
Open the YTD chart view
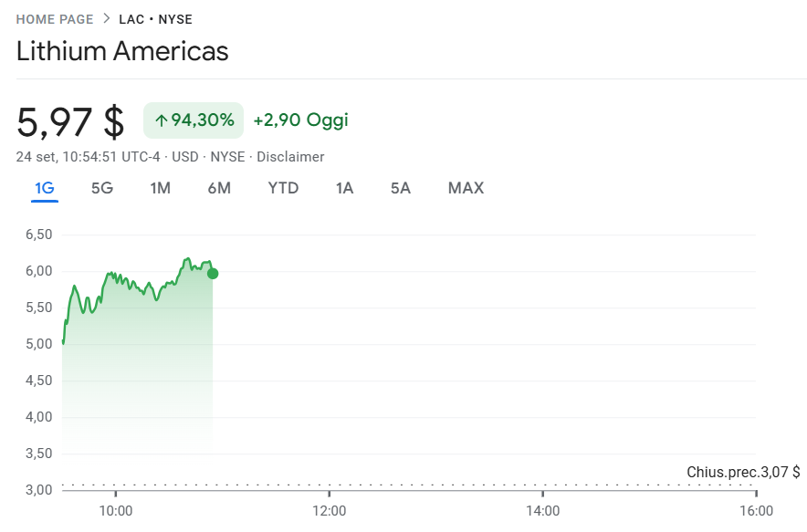(283, 189)
